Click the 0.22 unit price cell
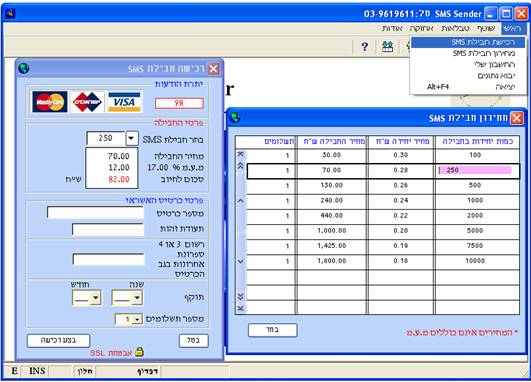 coord(401,215)
